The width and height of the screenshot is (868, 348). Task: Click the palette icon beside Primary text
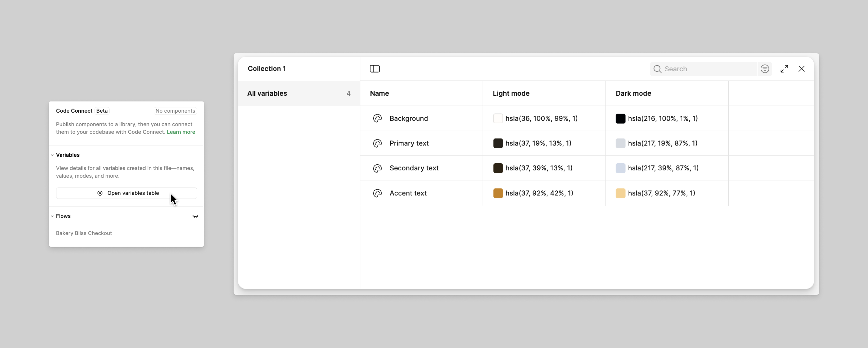(377, 143)
